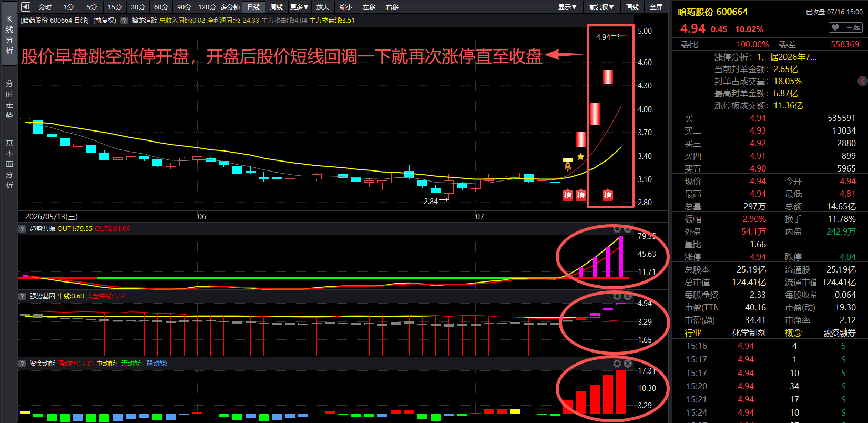Click the rightmost 榜 marker under the last candle
Image resolution: width=868 pixels, height=423 pixels.
pos(608,195)
